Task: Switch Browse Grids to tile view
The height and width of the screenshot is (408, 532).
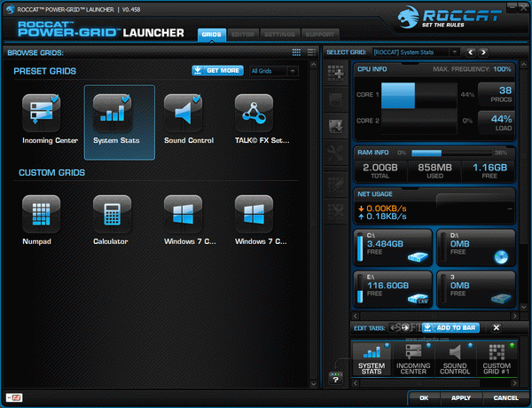Action: (296, 52)
